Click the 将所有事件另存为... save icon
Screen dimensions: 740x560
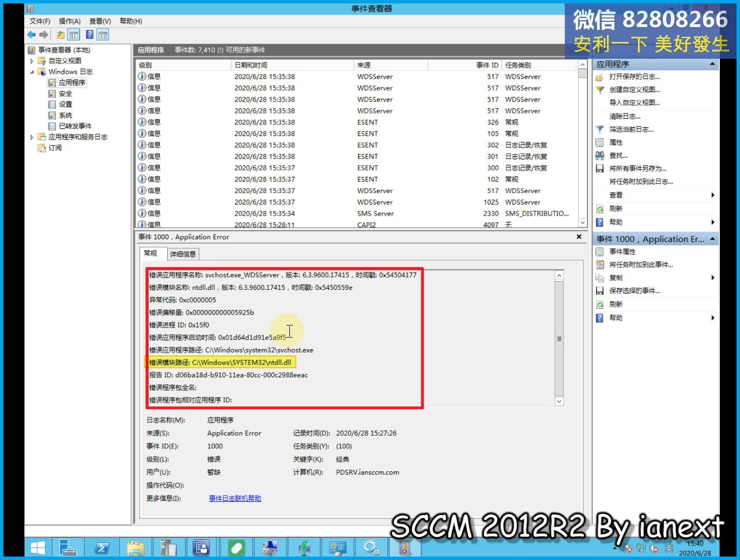point(600,169)
